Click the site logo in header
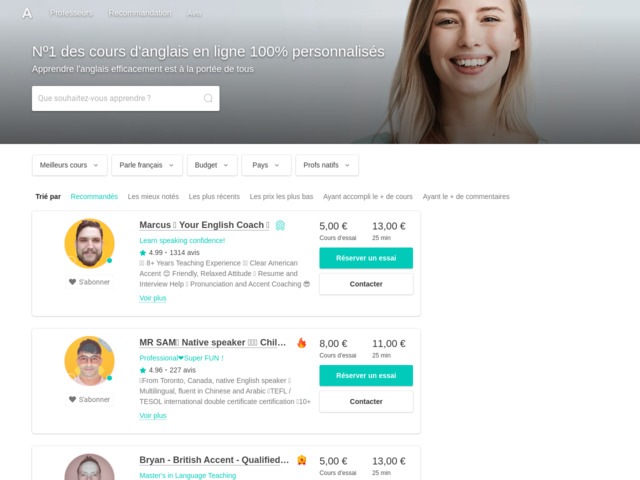The image size is (640, 480). click(27, 13)
